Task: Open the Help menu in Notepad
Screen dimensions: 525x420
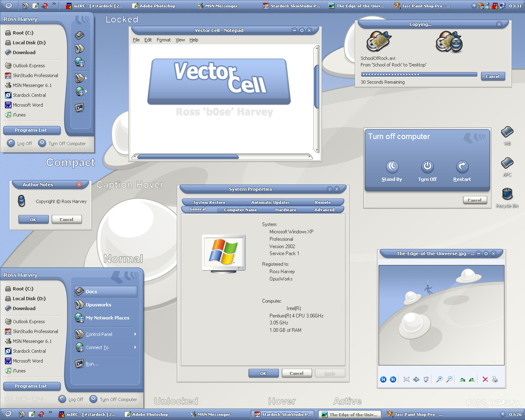Action: point(194,40)
